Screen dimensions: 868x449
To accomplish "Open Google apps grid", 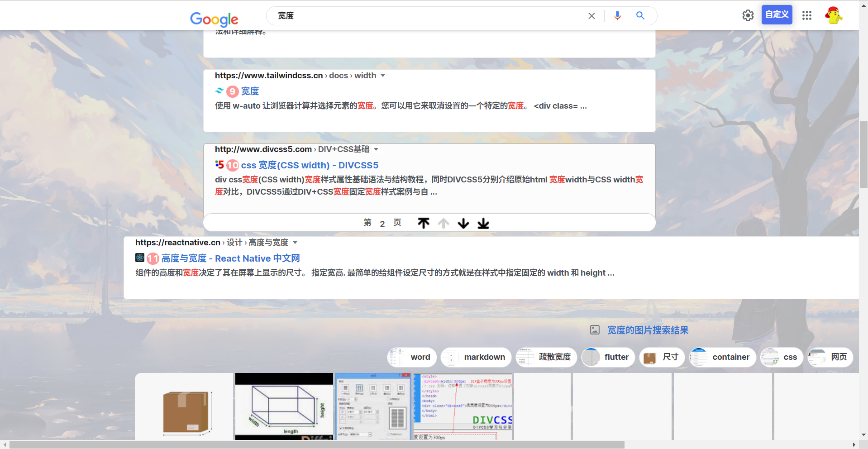I will tap(807, 15).
